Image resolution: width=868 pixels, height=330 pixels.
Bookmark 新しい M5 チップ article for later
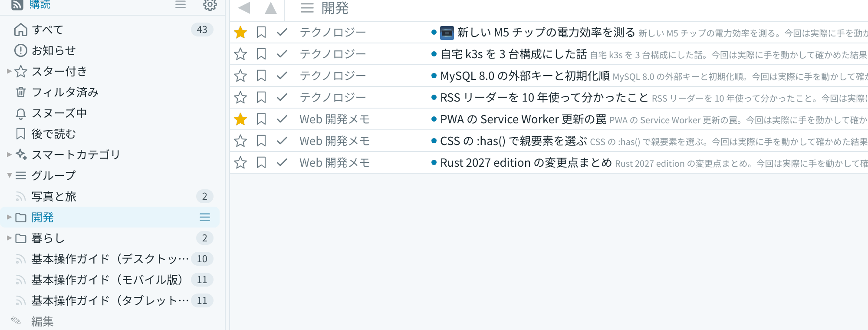click(x=261, y=32)
